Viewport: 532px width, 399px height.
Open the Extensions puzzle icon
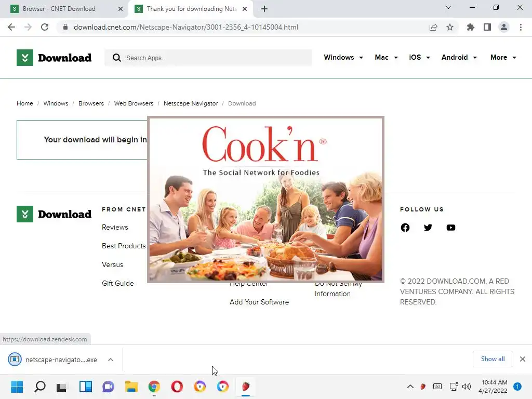pyautogui.click(x=471, y=27)
